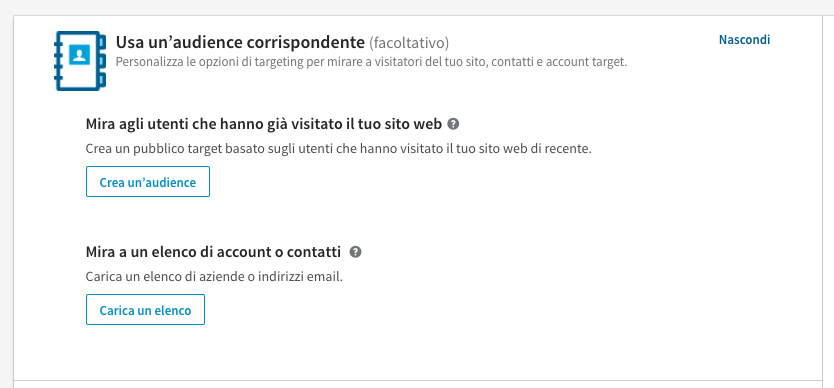Click text 'Carica un elenco di aziende o indirizzi email'

(x=214, y=277)
